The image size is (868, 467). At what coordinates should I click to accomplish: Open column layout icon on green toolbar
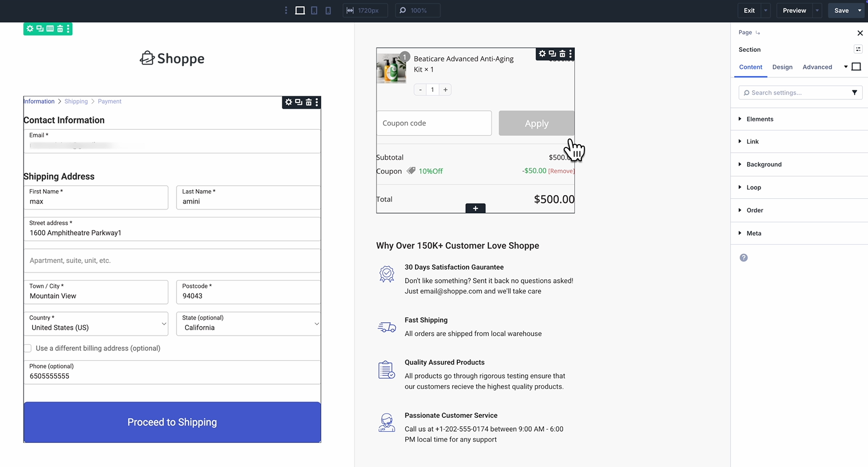(x=50, y=29)
